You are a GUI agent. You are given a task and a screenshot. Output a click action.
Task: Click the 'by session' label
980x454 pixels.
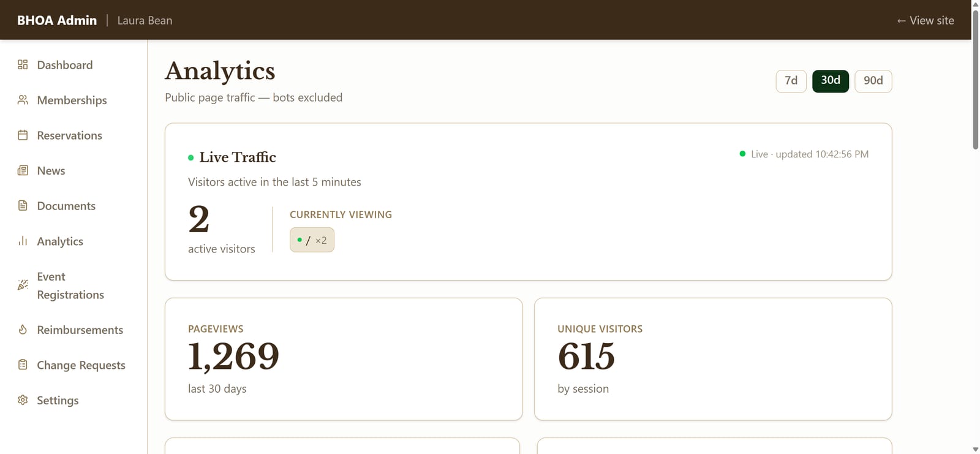point(583,388)
